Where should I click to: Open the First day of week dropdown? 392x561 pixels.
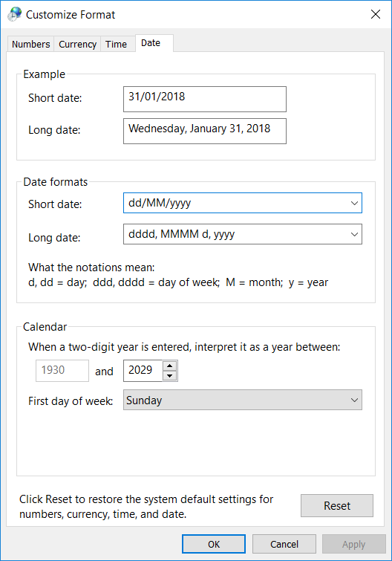[243, 400]
